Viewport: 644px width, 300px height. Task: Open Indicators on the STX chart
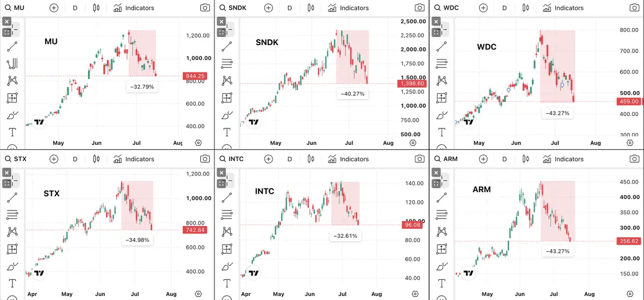click(133, 159)
